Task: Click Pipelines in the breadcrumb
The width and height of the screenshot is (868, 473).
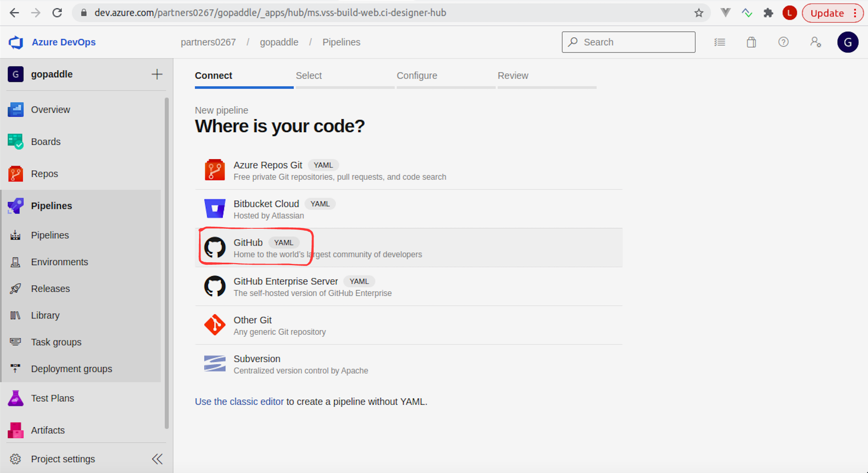Action: click(341, 42)
